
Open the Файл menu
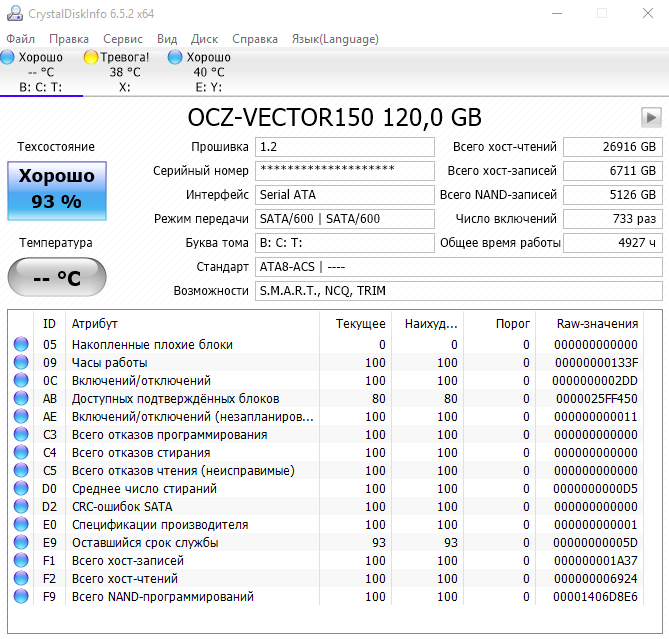[x=20, y=39]
